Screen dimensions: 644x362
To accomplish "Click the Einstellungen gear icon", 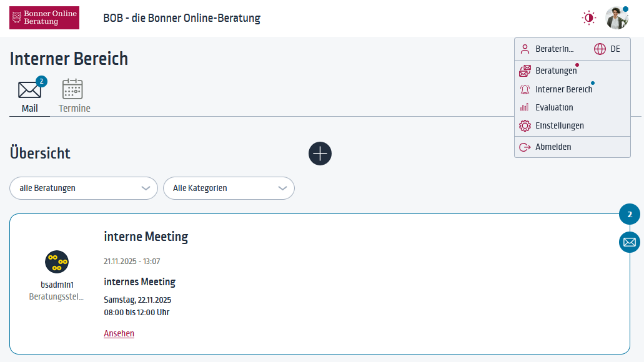I will pos(525,125).
